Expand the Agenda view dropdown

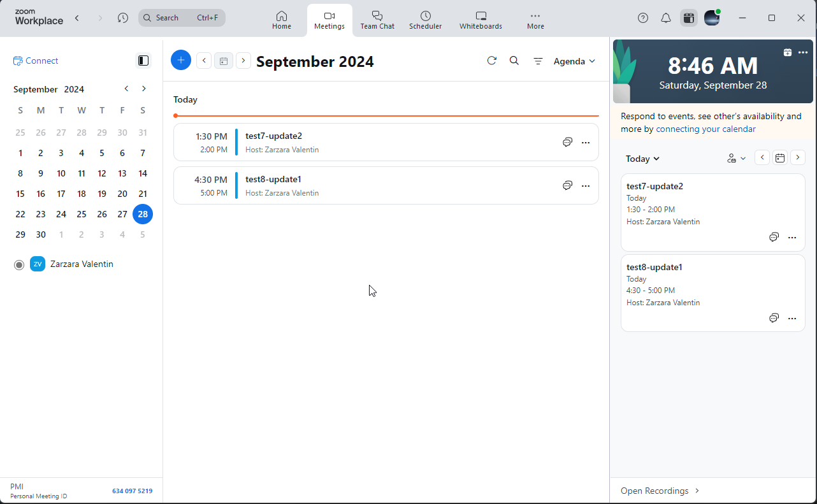(x=574, y=61)
